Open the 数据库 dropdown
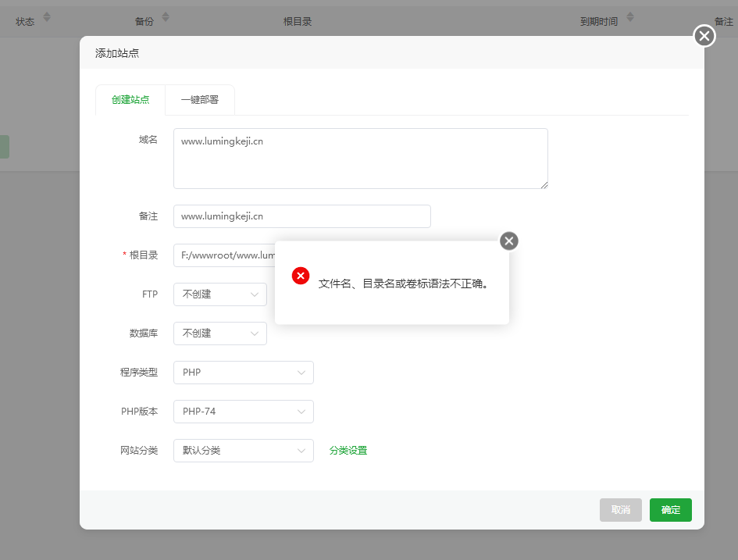This screenshot has width=738, height=560. click(219, 334)
